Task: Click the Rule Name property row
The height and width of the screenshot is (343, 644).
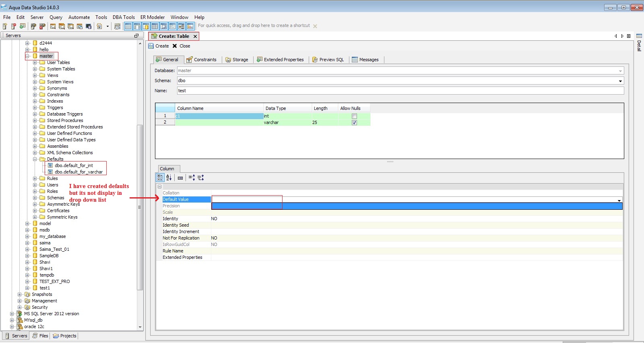Action: pyautogui.click(x=389, y=251)
